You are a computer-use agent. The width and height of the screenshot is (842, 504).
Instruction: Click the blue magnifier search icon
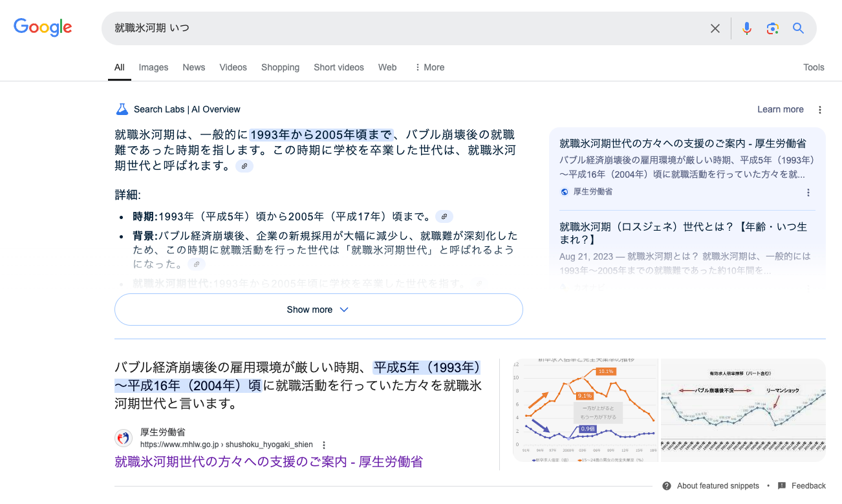click(x=799, y=28)
